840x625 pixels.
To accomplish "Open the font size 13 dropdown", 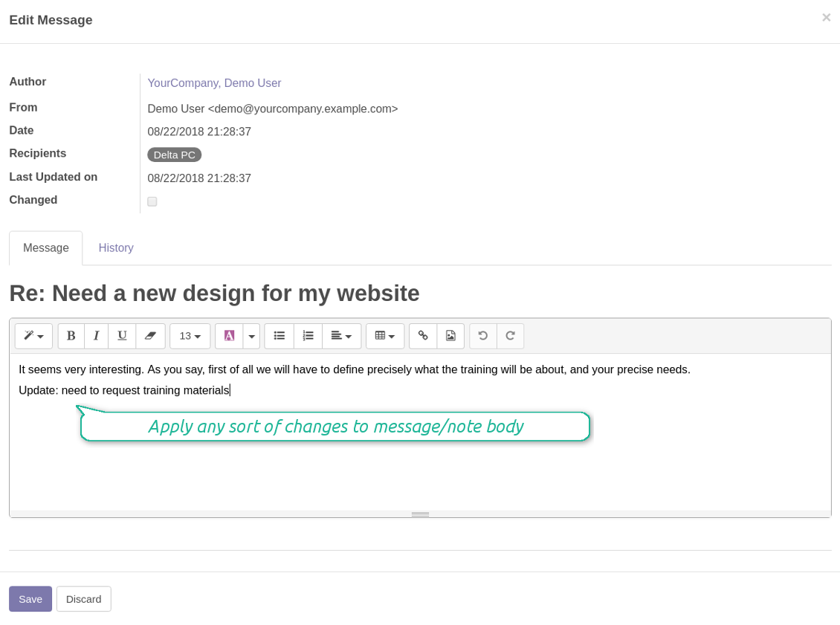I will pos(190,336).
